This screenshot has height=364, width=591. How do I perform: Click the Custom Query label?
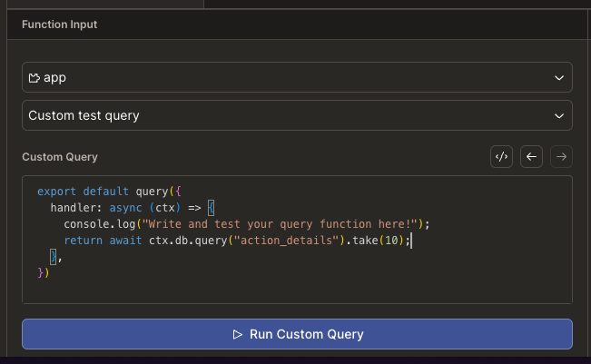click(60, 157)
